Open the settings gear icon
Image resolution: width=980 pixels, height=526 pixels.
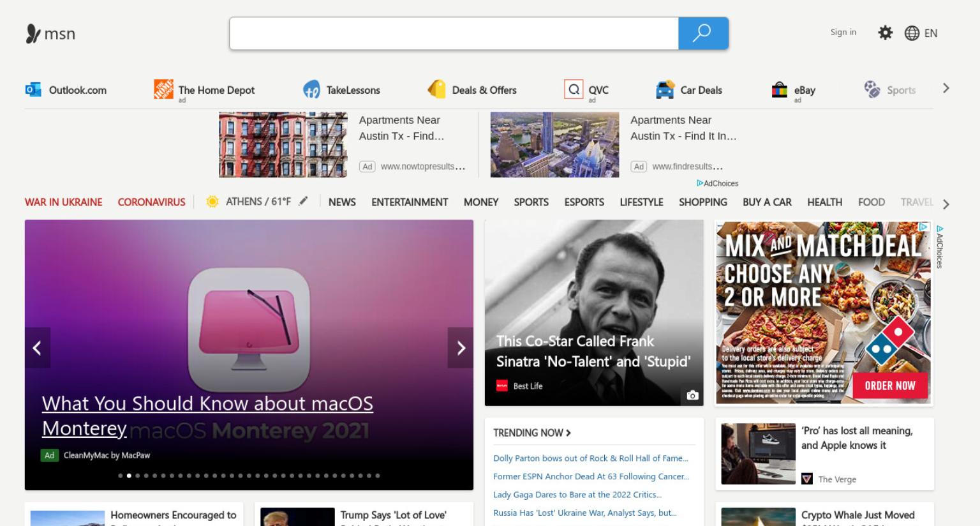click(885, 33)
